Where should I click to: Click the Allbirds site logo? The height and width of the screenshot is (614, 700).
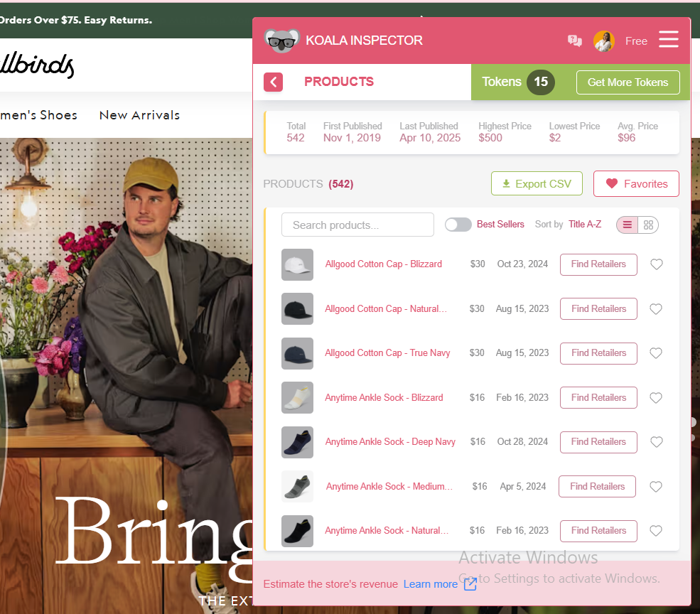coord(37,65)
